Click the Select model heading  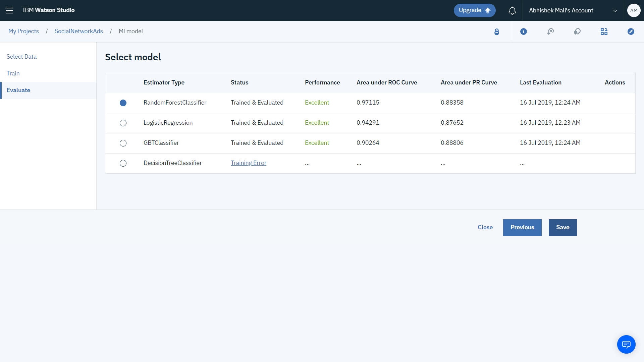[133, 57]
